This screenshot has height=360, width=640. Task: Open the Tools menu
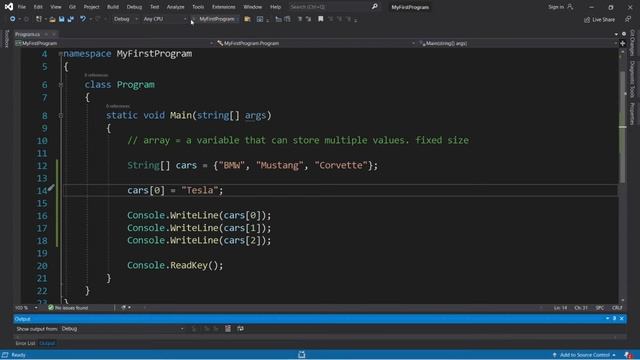(x=198, y=7)
